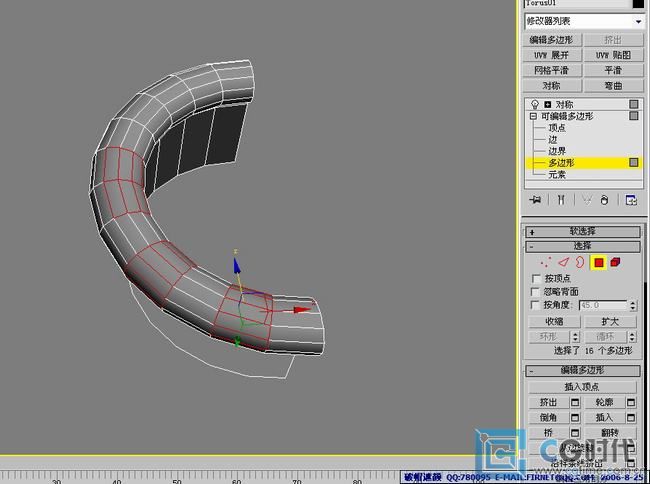Click the 对称 modifier button

point(552,86)
